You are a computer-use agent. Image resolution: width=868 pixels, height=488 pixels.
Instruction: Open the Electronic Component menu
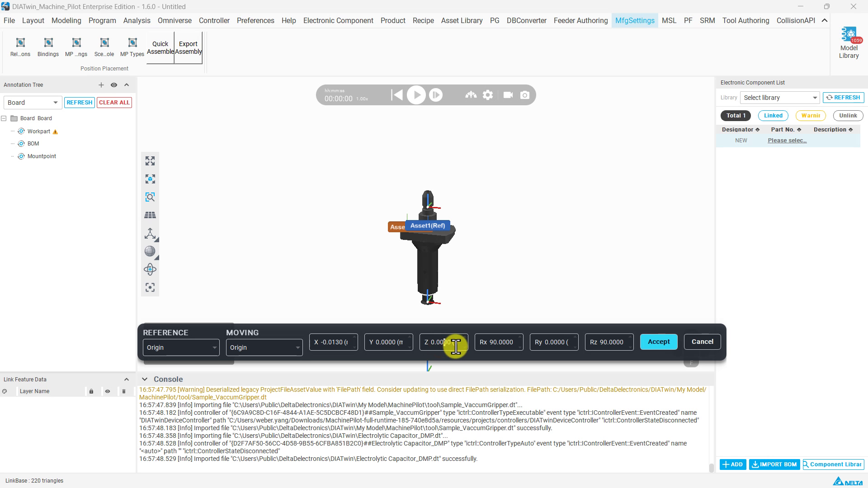coord(338,20)
